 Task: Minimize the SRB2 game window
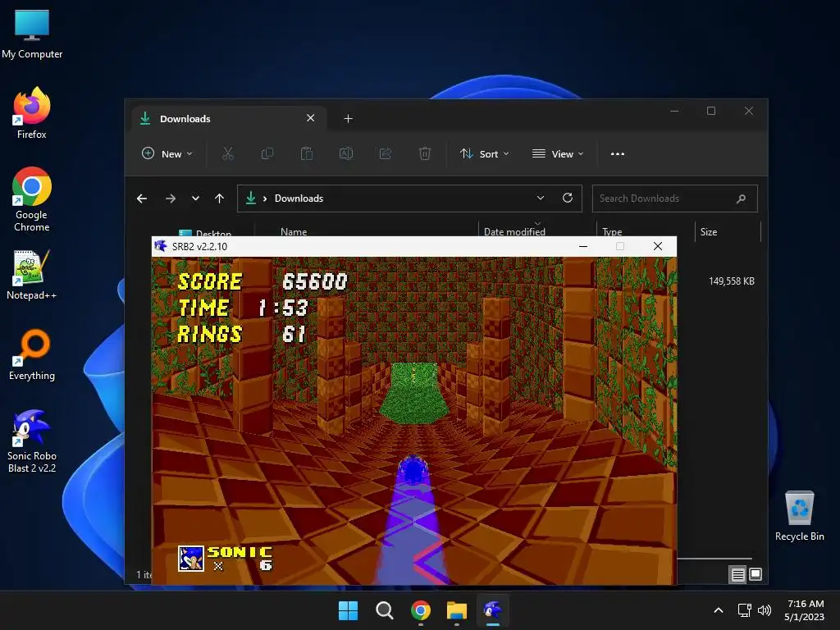[x=583, y=246]
